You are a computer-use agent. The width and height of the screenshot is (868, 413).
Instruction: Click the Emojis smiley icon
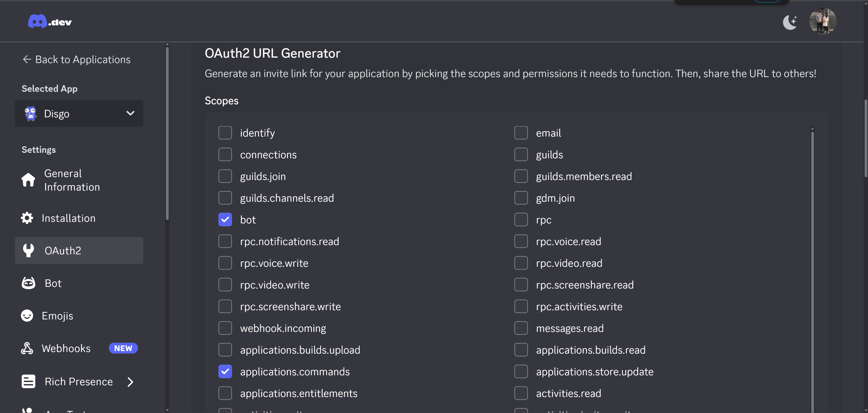(x=27, y=316)
